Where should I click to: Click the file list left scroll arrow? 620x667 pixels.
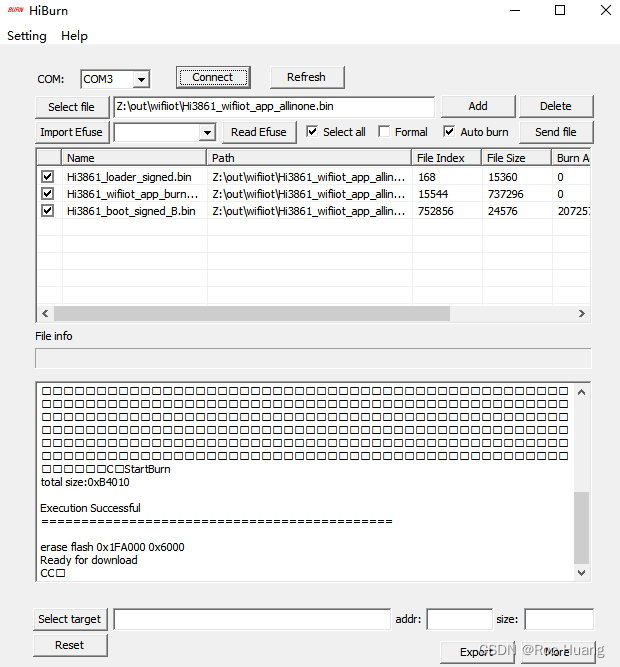pos(46,314)
